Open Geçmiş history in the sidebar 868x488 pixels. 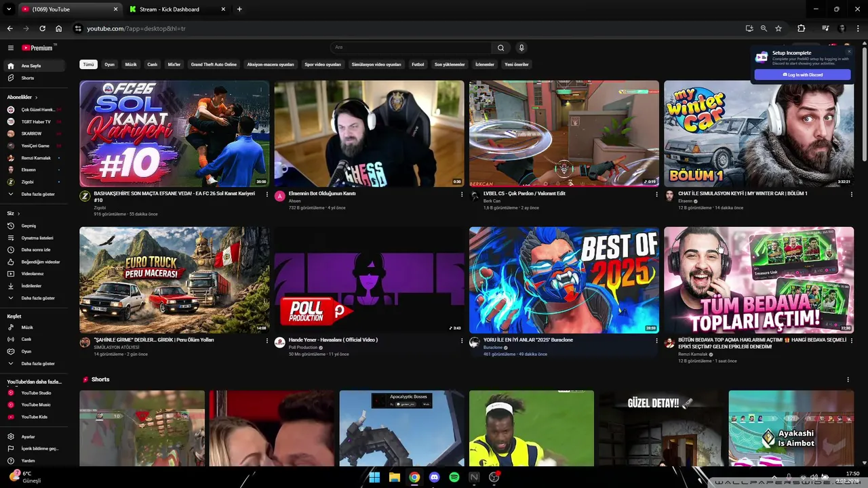pyautogui.click(x=36, y=226)
